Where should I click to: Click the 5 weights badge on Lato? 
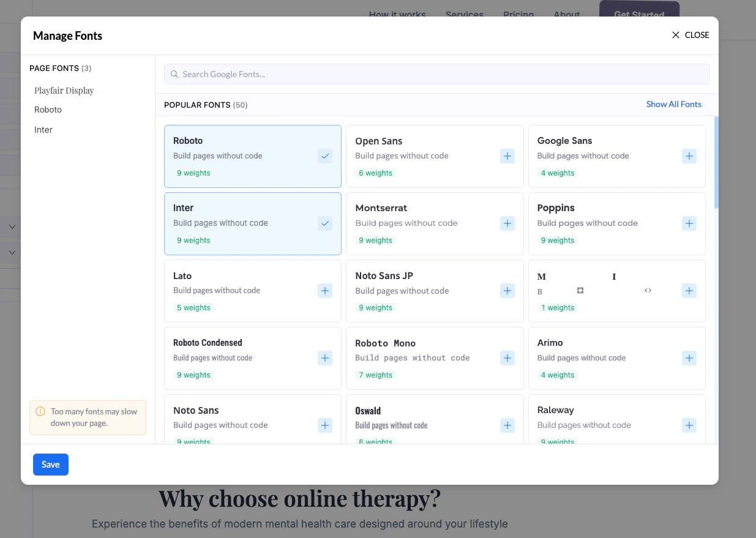tap(193, 308)
